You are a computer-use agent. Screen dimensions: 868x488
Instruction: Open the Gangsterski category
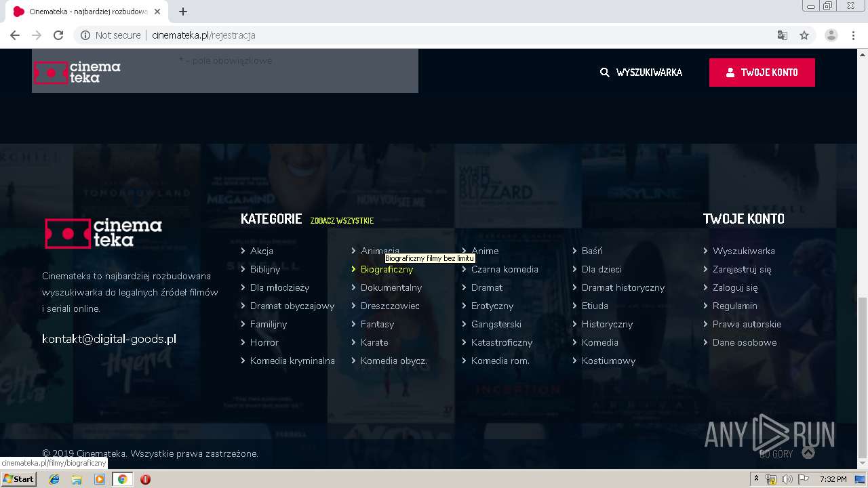coord(496,324)
